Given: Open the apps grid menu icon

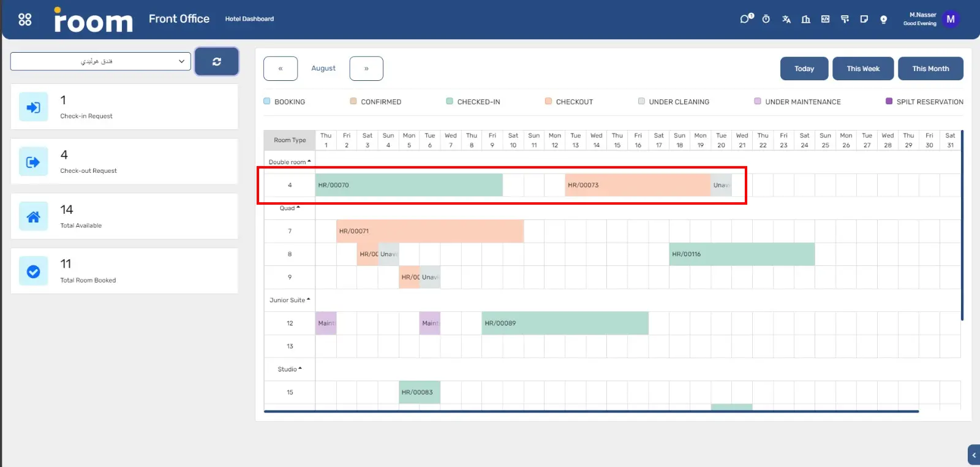Looking at the screenshot, I should pos(24,20).
